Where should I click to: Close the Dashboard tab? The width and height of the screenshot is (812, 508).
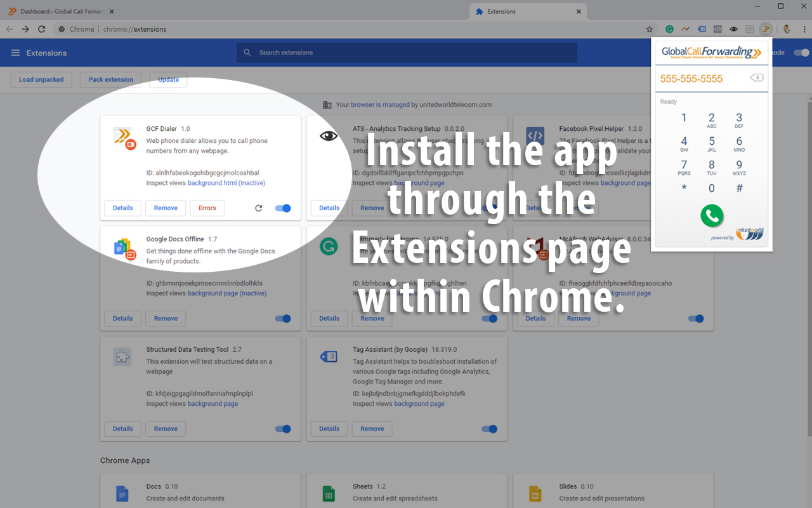coord(112,11)
